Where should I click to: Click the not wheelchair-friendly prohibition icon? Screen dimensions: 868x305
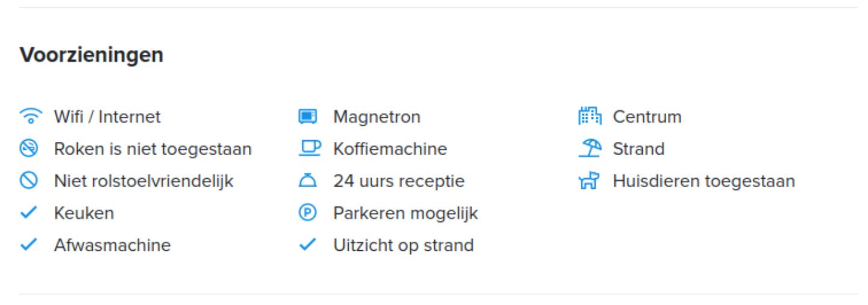click(28, 181)
